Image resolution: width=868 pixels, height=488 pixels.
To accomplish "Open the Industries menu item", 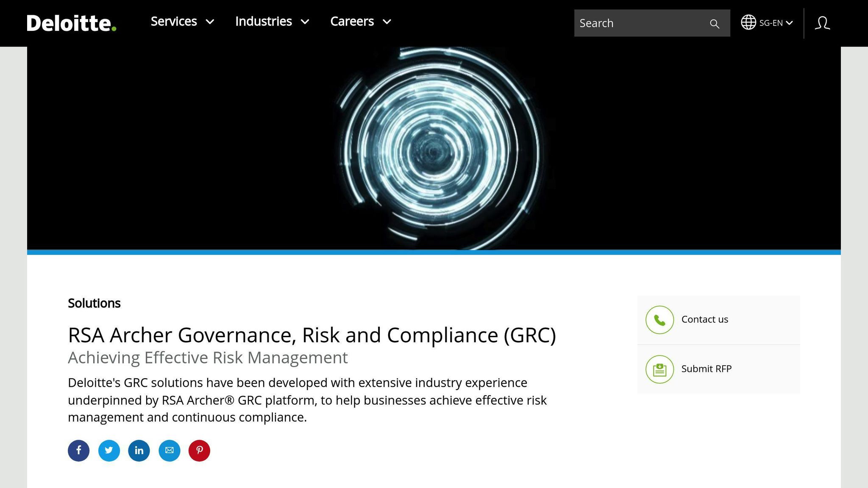I will (x=263, y=22).
